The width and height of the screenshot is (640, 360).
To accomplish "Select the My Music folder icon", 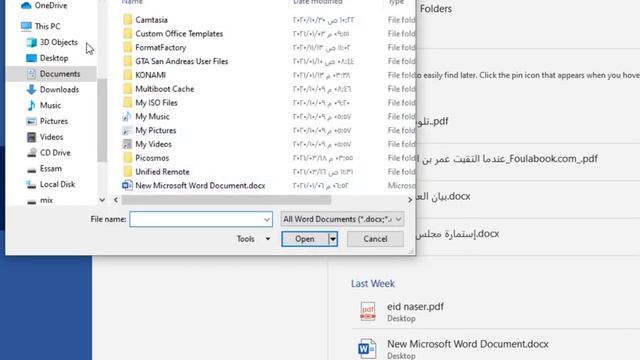I will coord(127,117).
